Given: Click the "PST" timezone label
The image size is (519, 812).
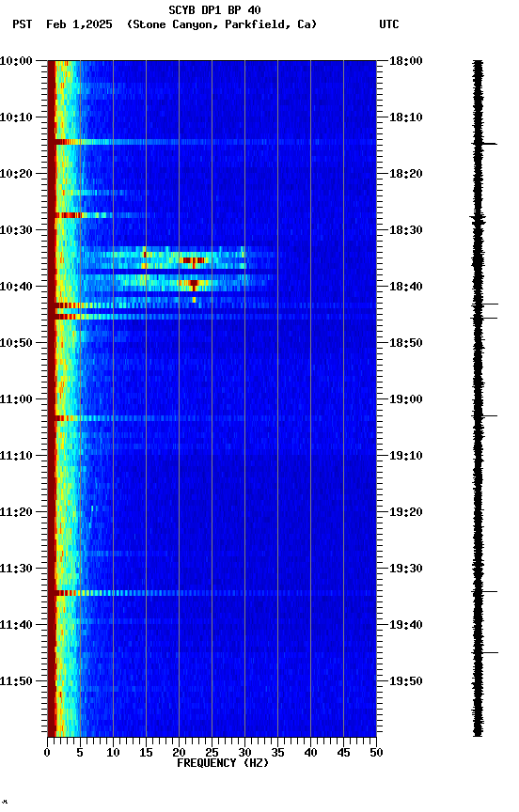Looking at the screenshot, I should (x=23, y=24).
